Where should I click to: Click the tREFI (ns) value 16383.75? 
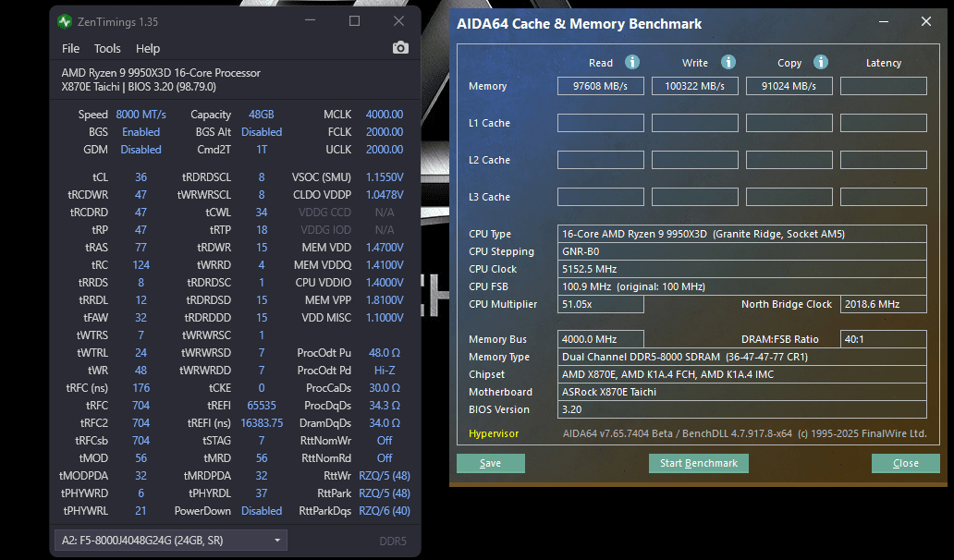pyautogui.click(x=262, y=423)
